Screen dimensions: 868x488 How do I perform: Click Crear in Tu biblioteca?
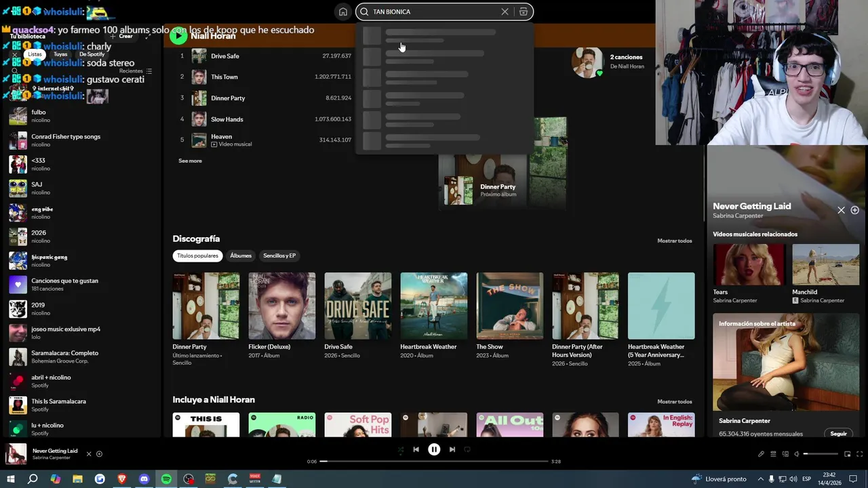122,36
